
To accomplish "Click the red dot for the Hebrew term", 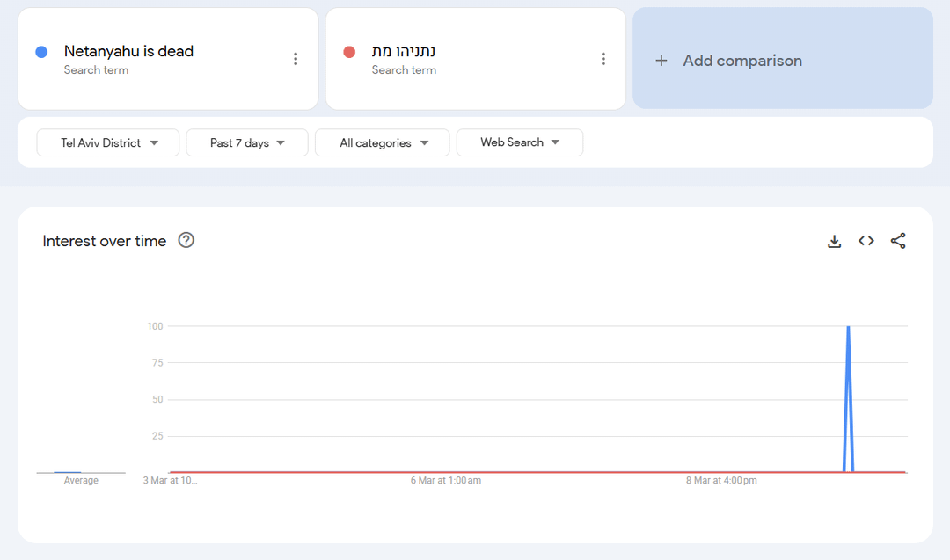I will pyautogui.click(x=349, y=52).
